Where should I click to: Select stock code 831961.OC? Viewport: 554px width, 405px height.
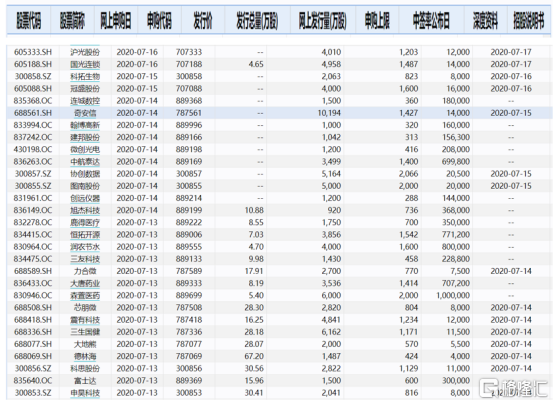point(33,198)
